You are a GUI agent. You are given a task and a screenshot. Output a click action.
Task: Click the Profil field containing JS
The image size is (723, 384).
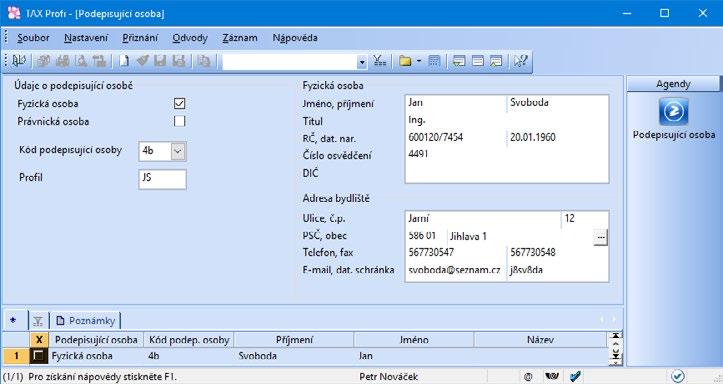162,179
